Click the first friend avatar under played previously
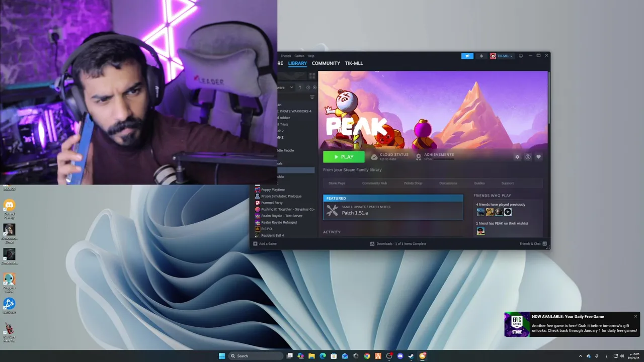The image size is (644, 362). click(480, 212)
